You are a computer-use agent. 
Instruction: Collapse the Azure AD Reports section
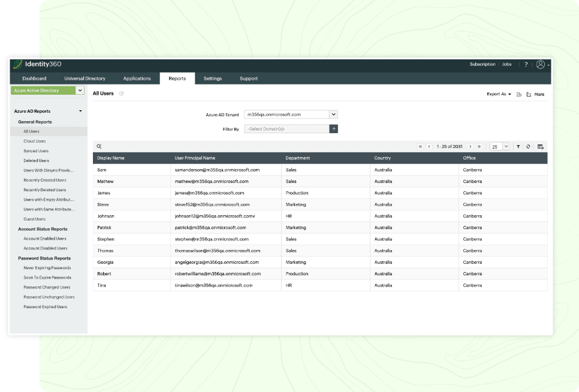[80, 111]
